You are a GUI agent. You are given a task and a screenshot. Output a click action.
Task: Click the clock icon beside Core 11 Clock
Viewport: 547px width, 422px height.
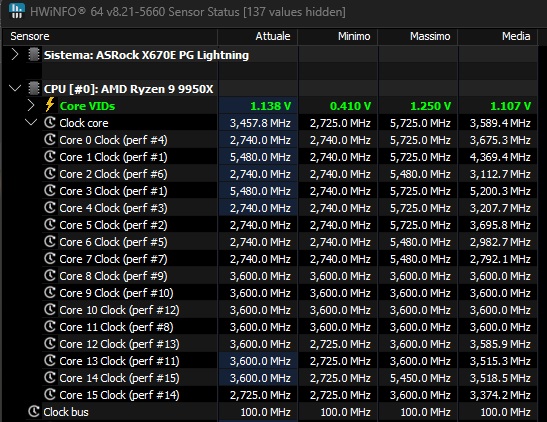pyautogui.click(x=50, y=326)
